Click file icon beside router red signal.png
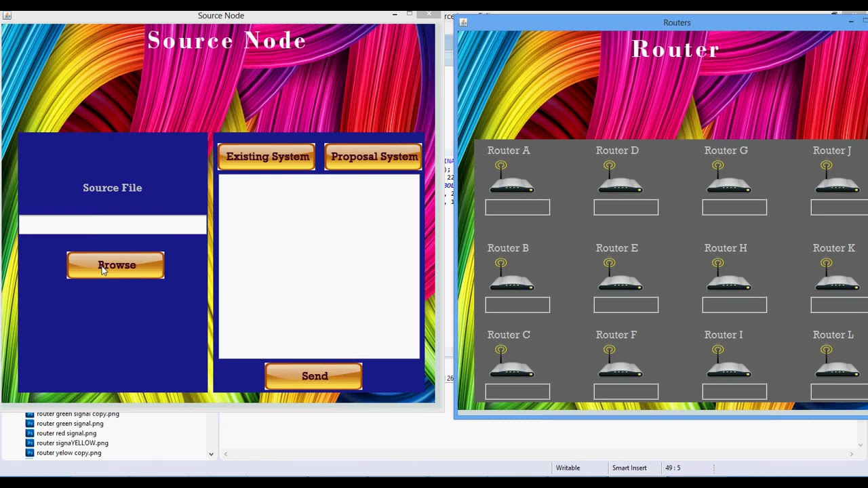This screenshot has height=488, width=868. click(30, 433)
